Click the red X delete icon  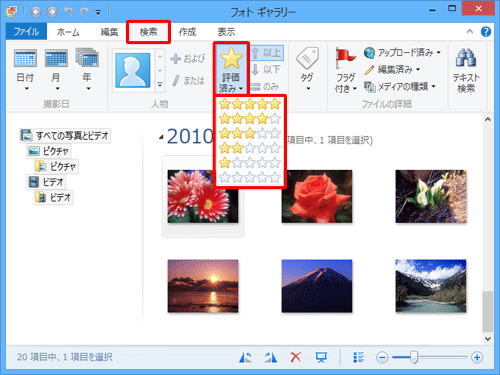[x=296, y=357]
